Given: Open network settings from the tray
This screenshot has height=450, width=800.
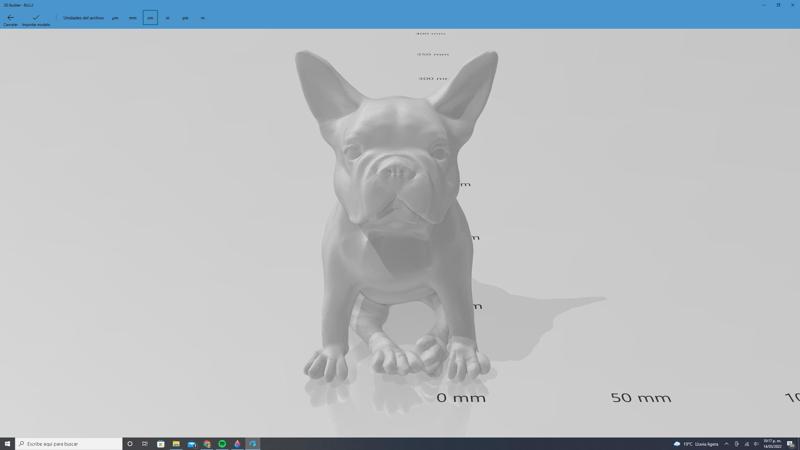Looking at the screenshot, I should tap(746, 444).
